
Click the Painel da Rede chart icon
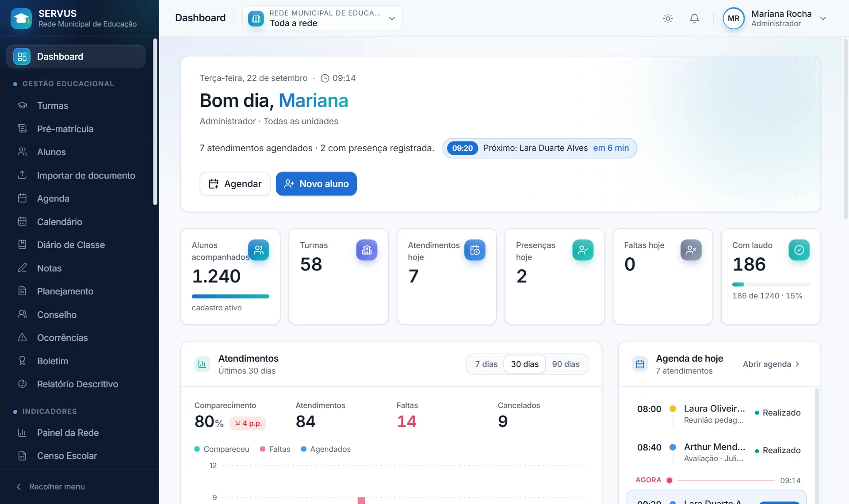pos(22,432)
